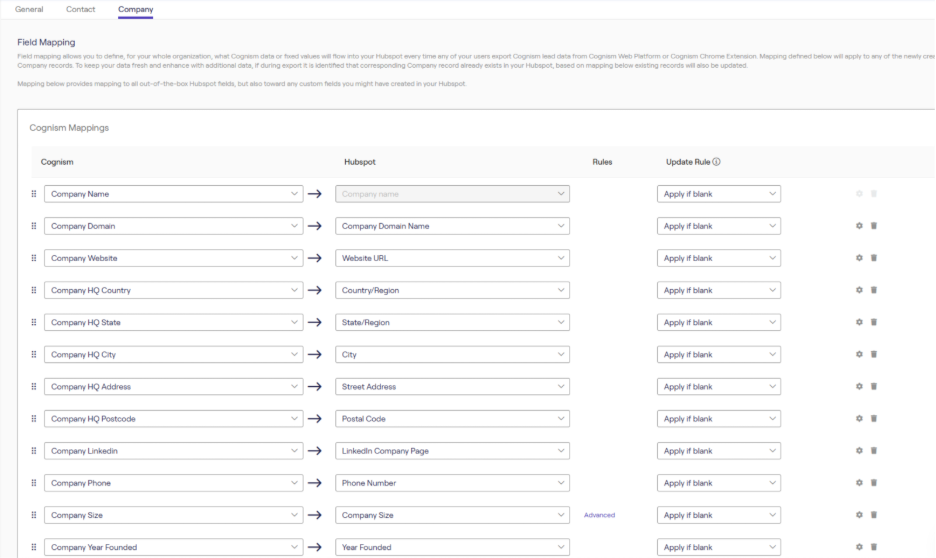Expand the Postal Code Hubspot dropdown

[x=452, y=419]
